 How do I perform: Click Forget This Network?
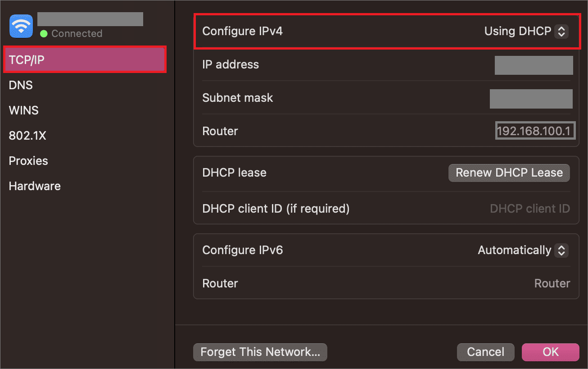(260, 352)
